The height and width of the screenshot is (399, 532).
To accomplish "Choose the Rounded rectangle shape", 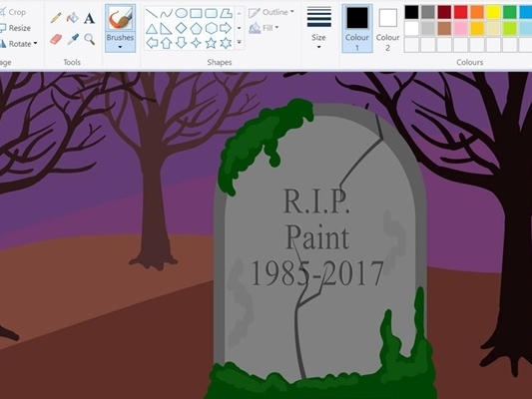I will pos(211,13).
